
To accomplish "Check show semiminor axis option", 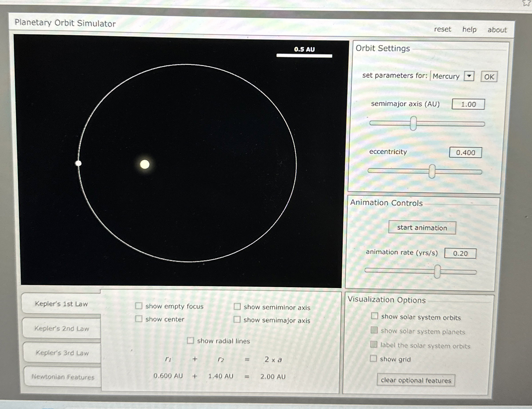I will point(237,306).
